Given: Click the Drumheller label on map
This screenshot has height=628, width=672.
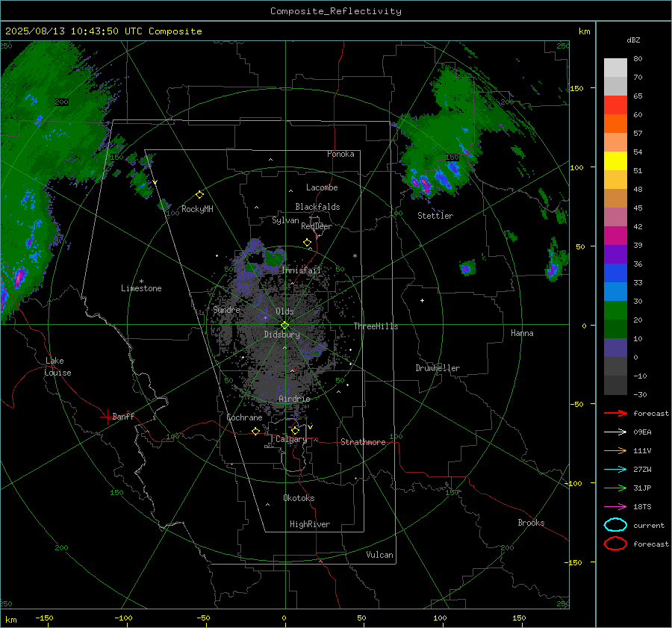Looking at the screenshot, I should 438,368.
